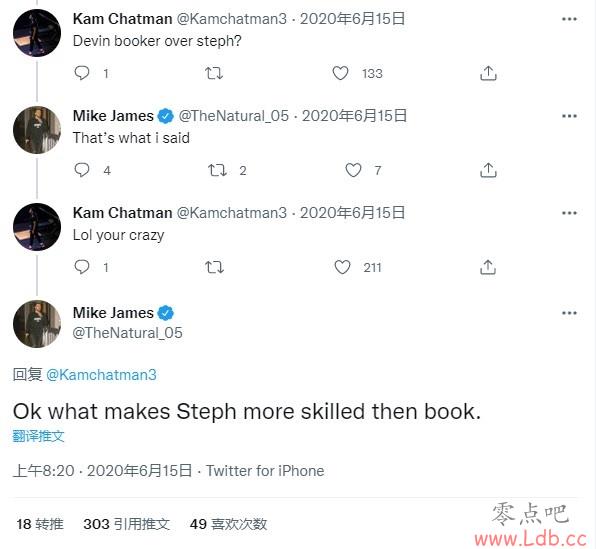Share the 'That's what i said' tweet
Screen dimensions: 596x549
click(488, 170)
